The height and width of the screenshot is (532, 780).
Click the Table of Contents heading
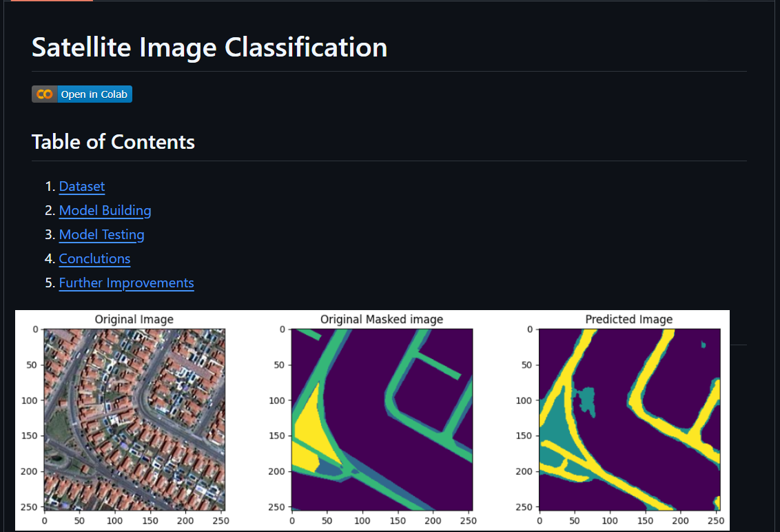[x=113, y=142]
